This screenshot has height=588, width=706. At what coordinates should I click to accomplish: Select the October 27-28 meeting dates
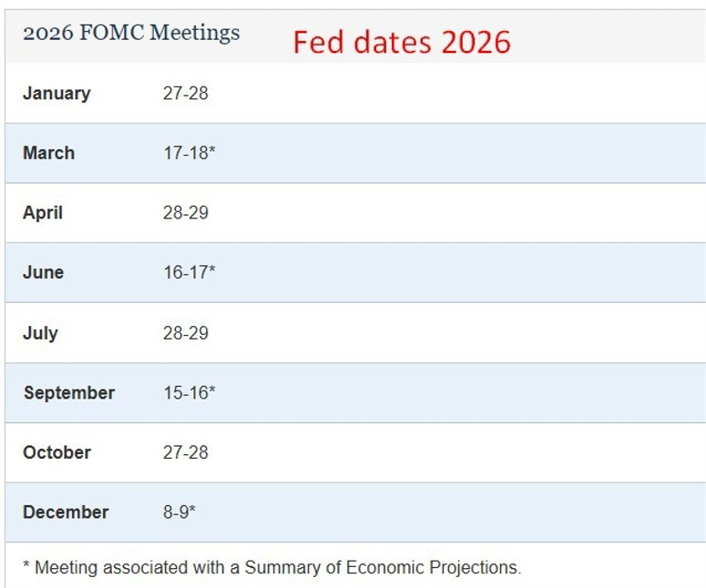click(x=186, y=452)
